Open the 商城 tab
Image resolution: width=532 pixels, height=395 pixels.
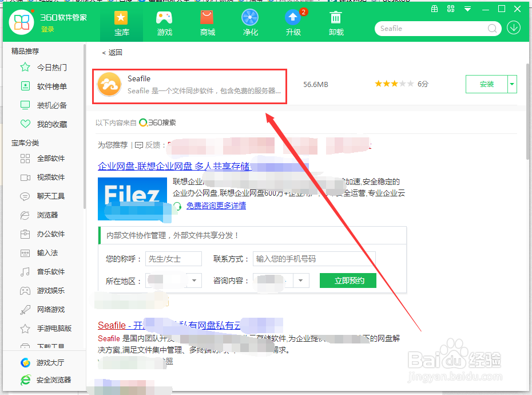[207, 23]
